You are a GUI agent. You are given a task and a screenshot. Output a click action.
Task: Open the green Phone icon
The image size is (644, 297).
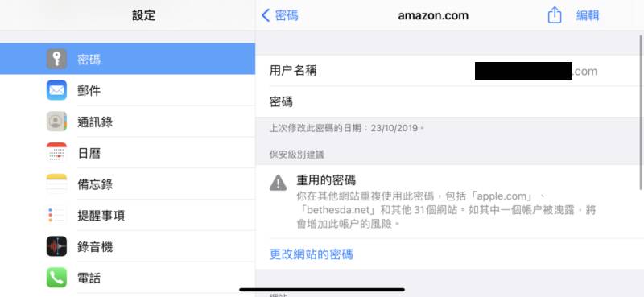[56, 278]
